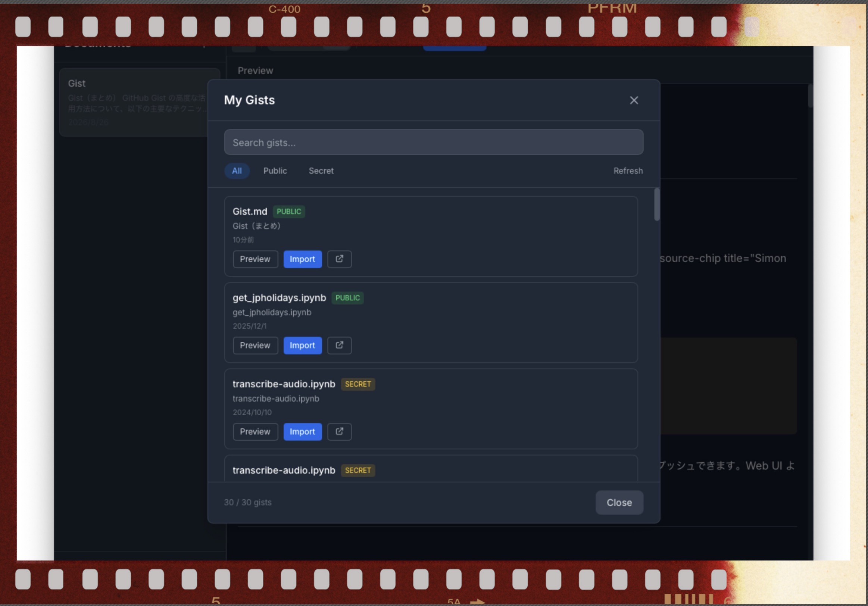Preview the Gist.md gist
The width and height of the screenshot is (868, 606).
[x=255, y=259]
